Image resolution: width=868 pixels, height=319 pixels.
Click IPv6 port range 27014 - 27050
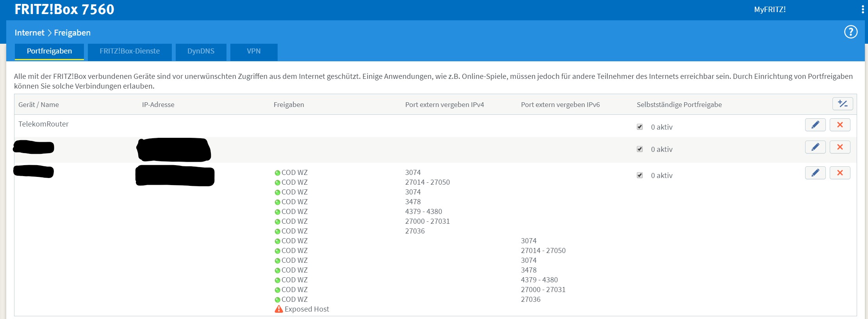(x=543, y=251)
